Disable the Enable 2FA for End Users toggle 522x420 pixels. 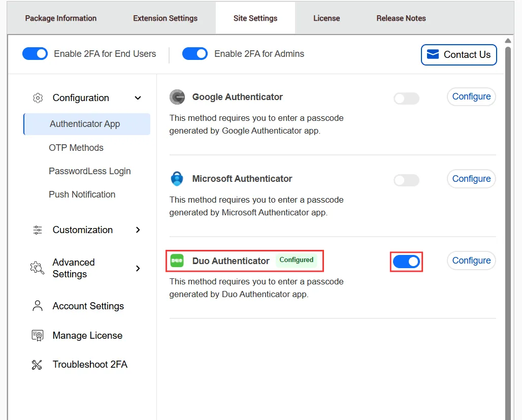coord(35,53)
